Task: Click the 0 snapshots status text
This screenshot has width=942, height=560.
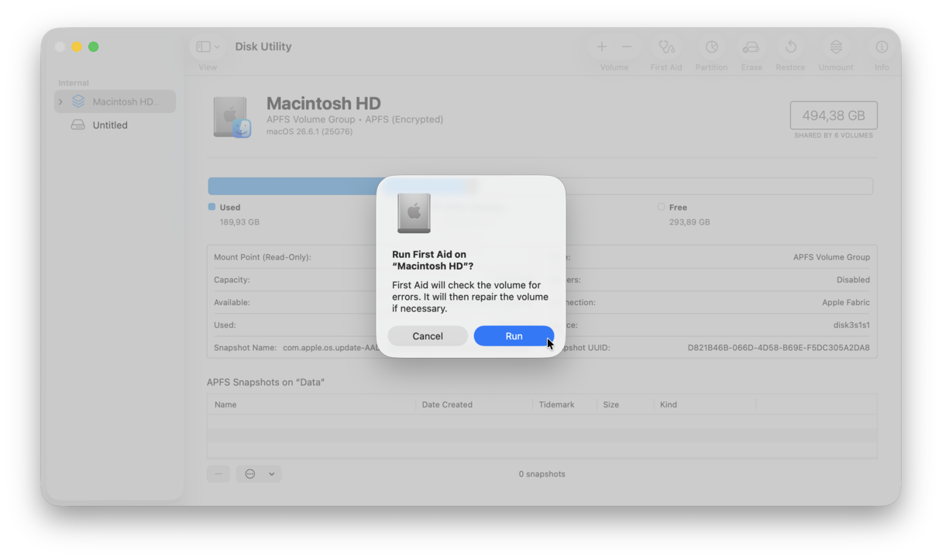Action: click(x=542, y=474)
